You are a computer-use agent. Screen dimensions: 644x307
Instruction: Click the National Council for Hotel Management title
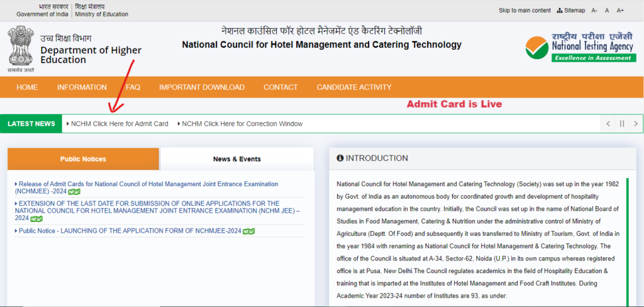(321, 45)
